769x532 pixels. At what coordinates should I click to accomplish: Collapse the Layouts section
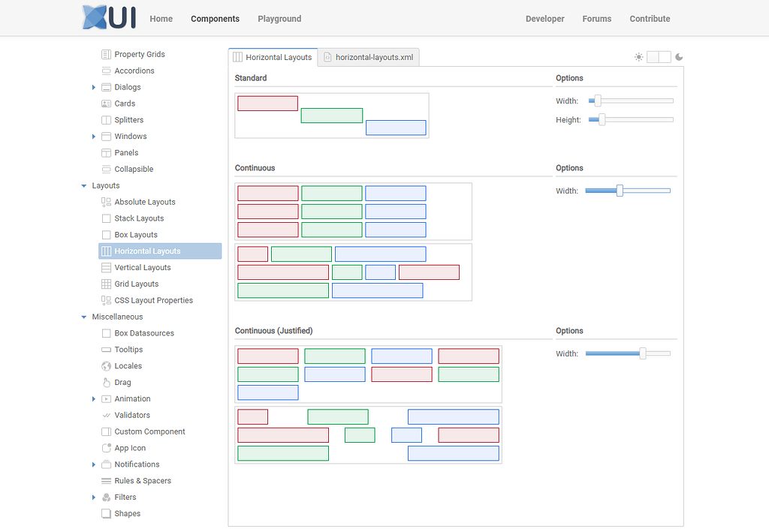pyautogui.click(x=83, y=185)
